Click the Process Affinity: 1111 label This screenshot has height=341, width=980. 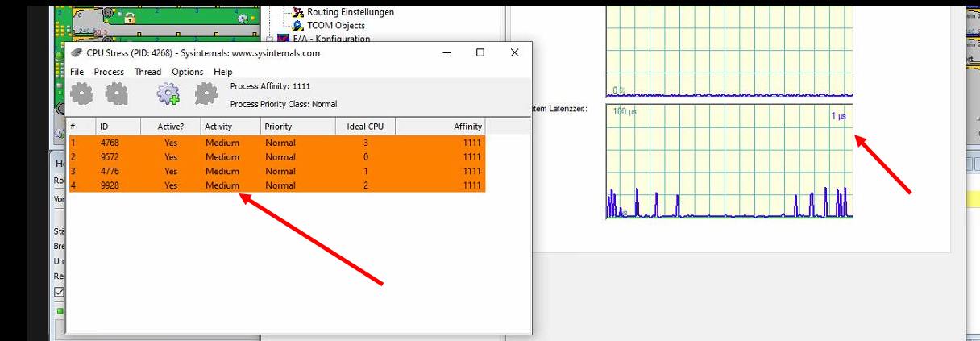pos(270,86)
